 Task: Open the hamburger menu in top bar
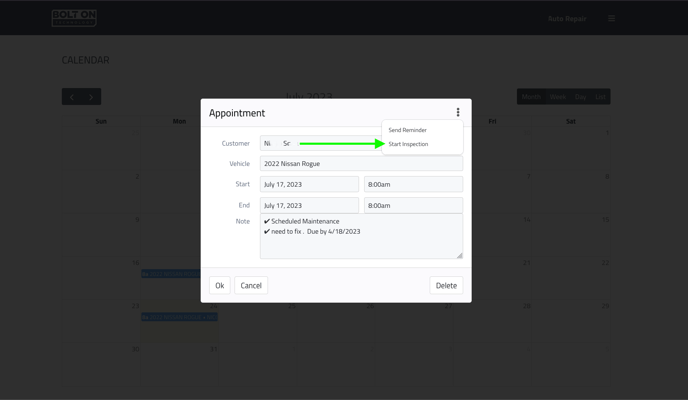(x=611, y=18)
